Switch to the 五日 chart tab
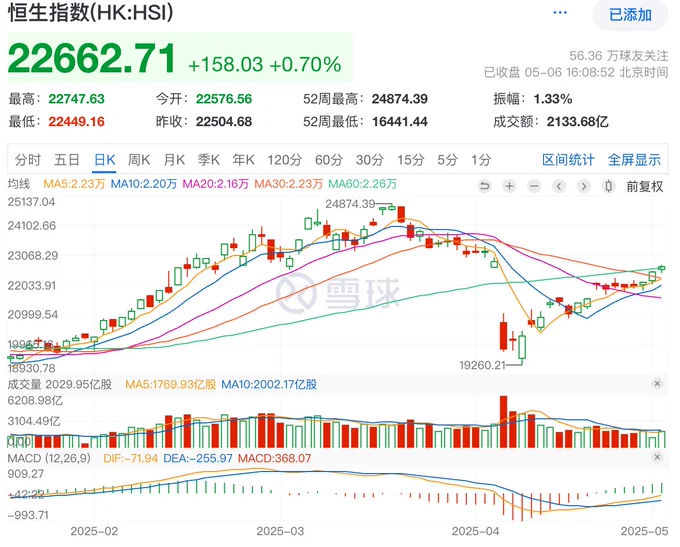Viewport: 680px width, 547px height. [x=67, y=160]
